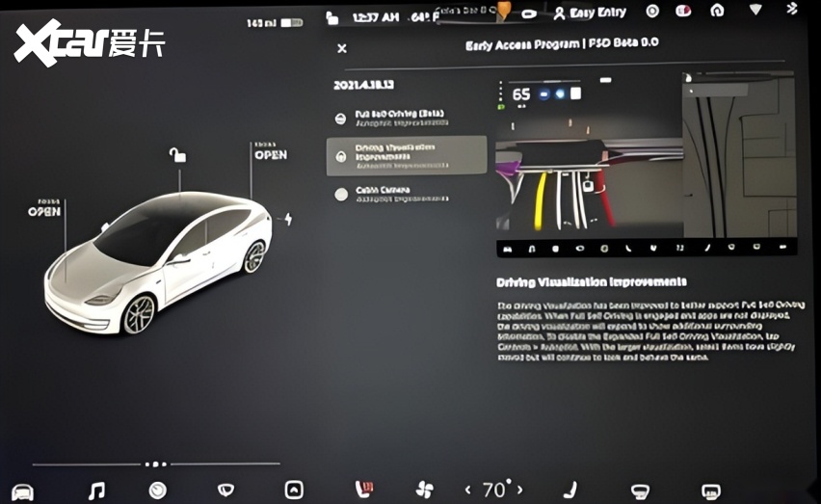Open the windshield wiper controls
The image size is (821, 504).
tap(225, 490)
